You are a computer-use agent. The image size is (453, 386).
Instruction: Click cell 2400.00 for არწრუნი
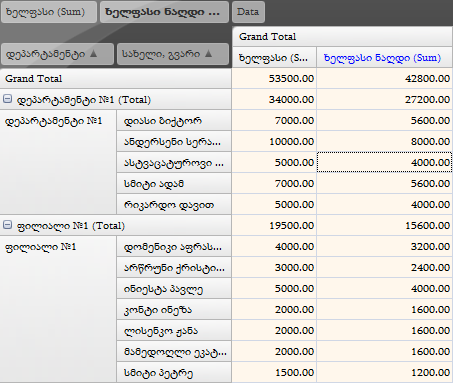tap(385, 267)
